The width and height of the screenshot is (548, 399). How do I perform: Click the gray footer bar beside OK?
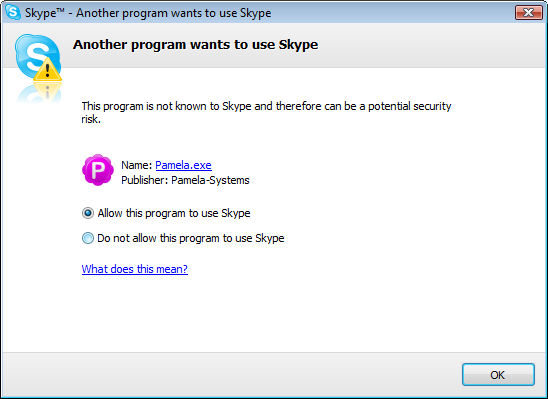point(231,375)
